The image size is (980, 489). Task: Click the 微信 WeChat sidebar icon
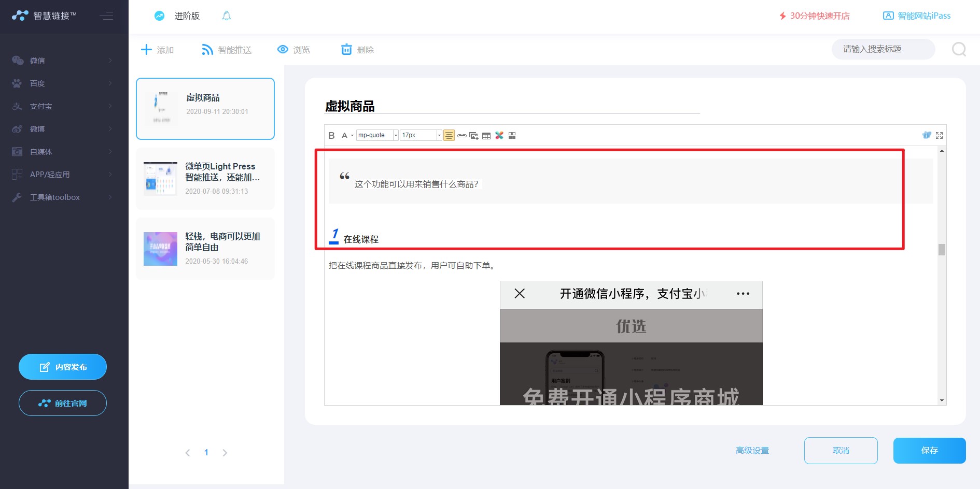(x=18, y=61)
